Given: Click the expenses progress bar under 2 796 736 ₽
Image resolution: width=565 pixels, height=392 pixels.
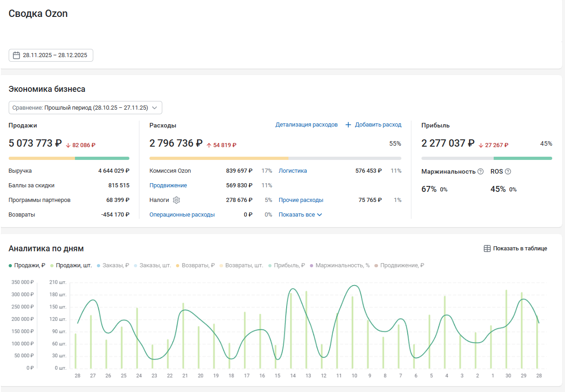Looking at the screenshot, I should pos(275,159).
